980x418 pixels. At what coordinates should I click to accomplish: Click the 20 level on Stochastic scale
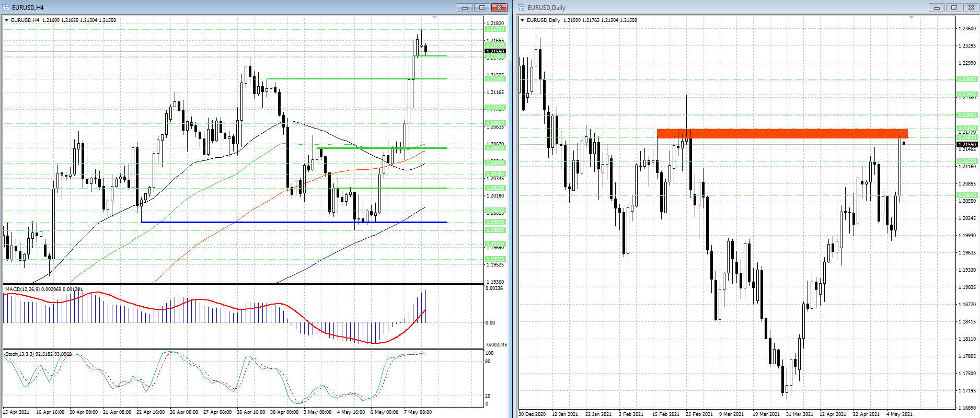coord(488,396)
